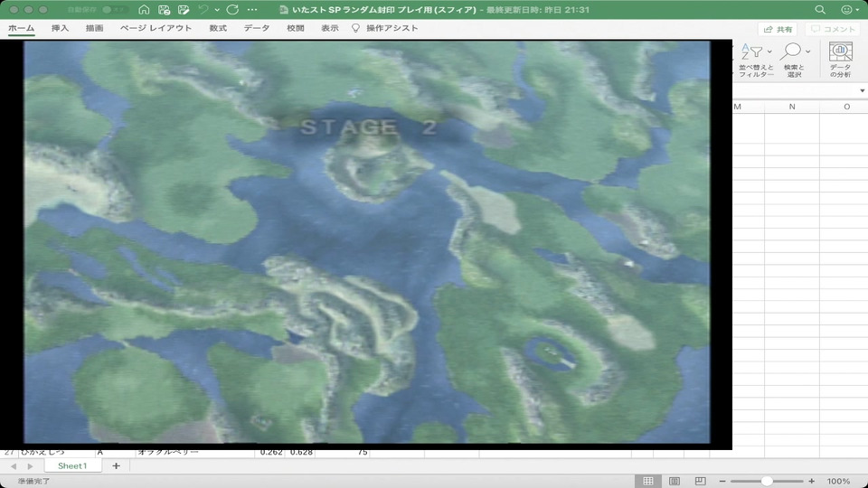Go to next sheet arrow

click(x=30, y=466)
